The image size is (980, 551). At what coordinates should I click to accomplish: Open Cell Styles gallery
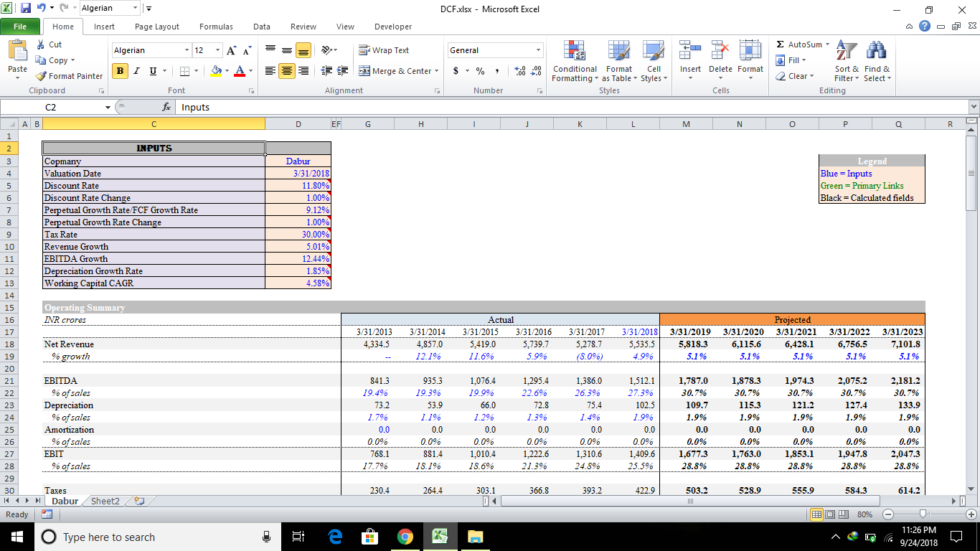click(x=654, y=62)
